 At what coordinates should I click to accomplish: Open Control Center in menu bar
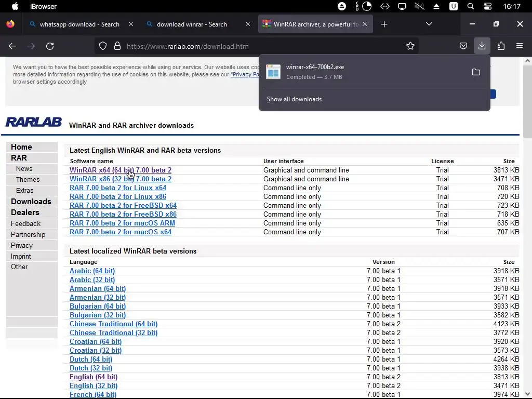[x=488, y=6]
